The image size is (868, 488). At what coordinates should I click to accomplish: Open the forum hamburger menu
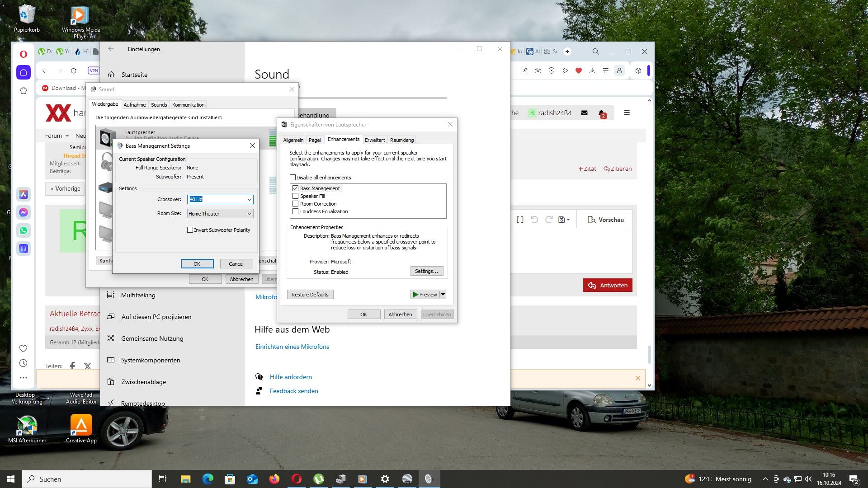click(627, 113)
